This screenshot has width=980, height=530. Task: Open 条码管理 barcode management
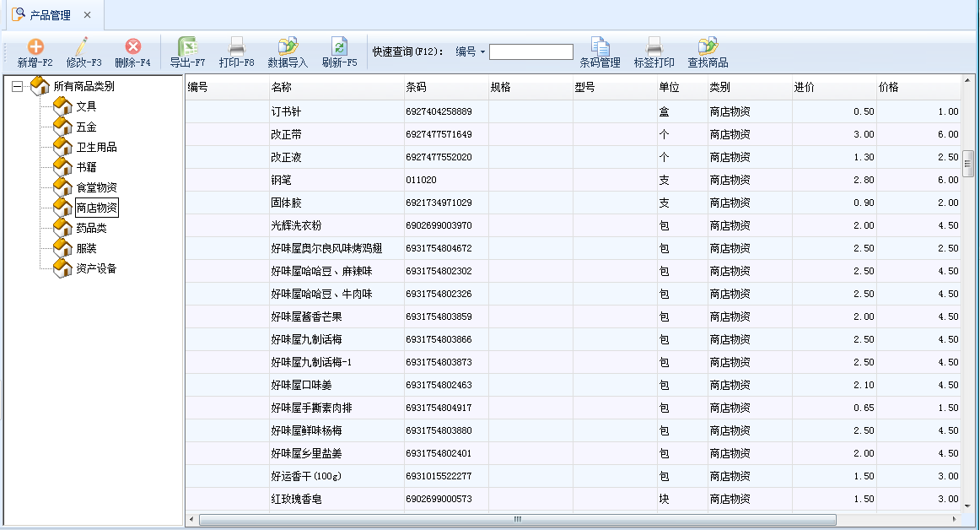pyautogui.click(x=600, y=47)
